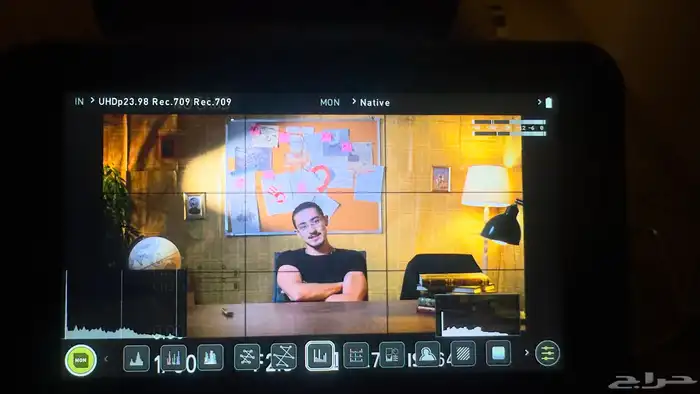700x394 pixels.
Task: Tap the small histogram overlay at lower right
Action: coord(478,315)
